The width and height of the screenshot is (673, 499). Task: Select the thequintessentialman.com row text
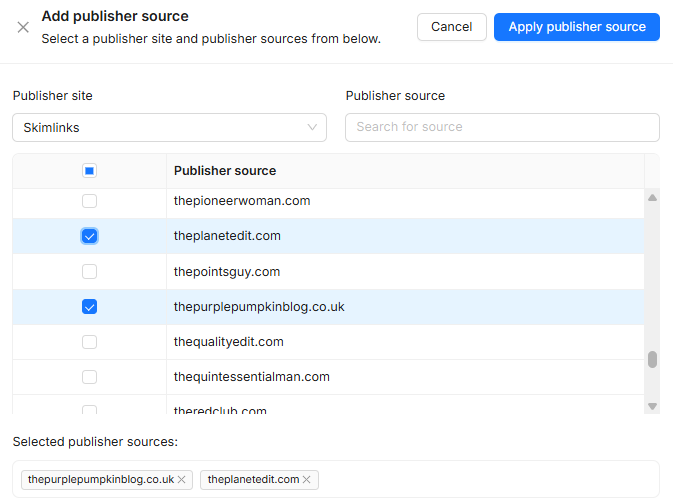(x=251, y=377)
